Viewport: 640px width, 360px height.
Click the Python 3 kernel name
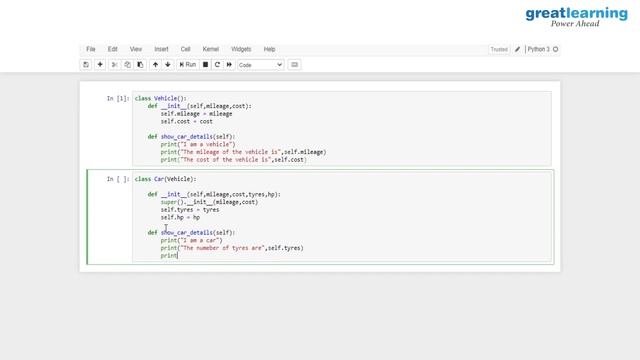538,49
